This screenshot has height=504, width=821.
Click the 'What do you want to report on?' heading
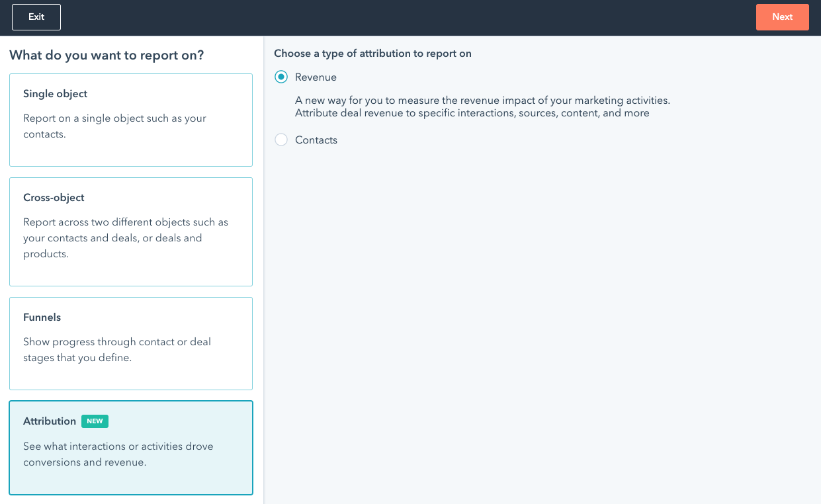[107, 55]
